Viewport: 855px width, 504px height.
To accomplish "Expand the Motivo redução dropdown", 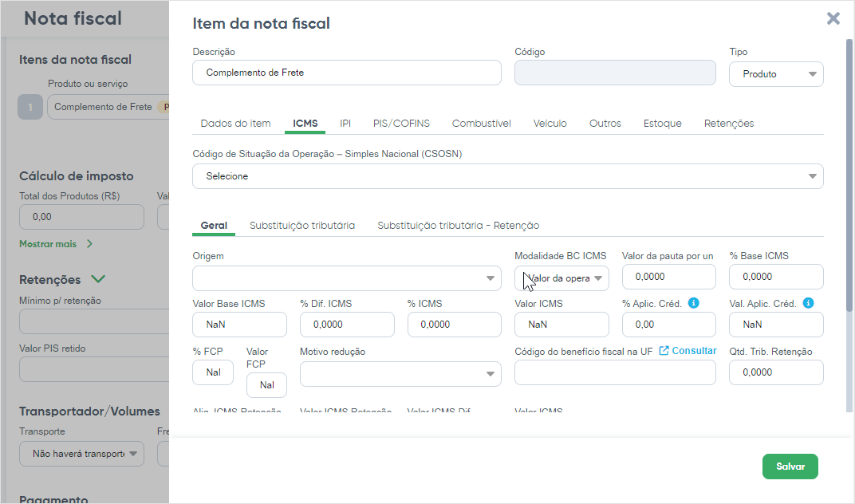I will [400, 373].
